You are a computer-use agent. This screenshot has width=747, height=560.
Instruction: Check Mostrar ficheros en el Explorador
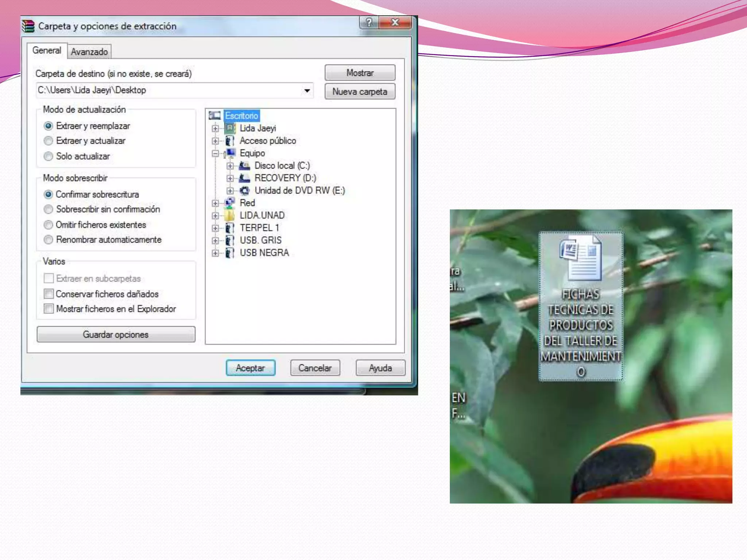(x=49, y=309)
